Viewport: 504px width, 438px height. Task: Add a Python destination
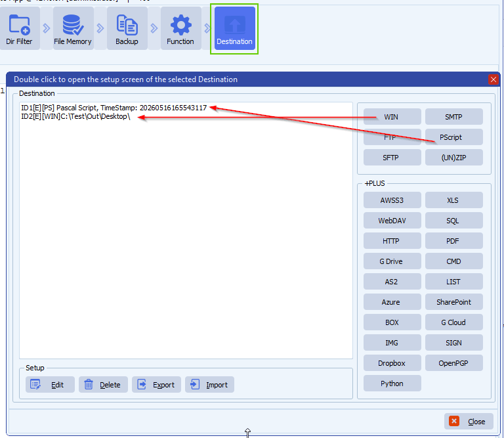(x=392, y=383)
